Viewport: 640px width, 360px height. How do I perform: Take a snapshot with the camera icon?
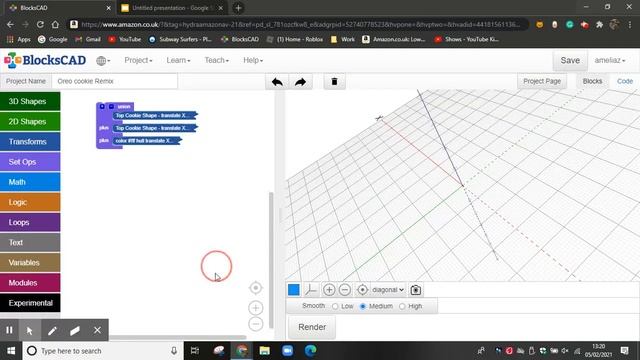(x=416, y=290)
